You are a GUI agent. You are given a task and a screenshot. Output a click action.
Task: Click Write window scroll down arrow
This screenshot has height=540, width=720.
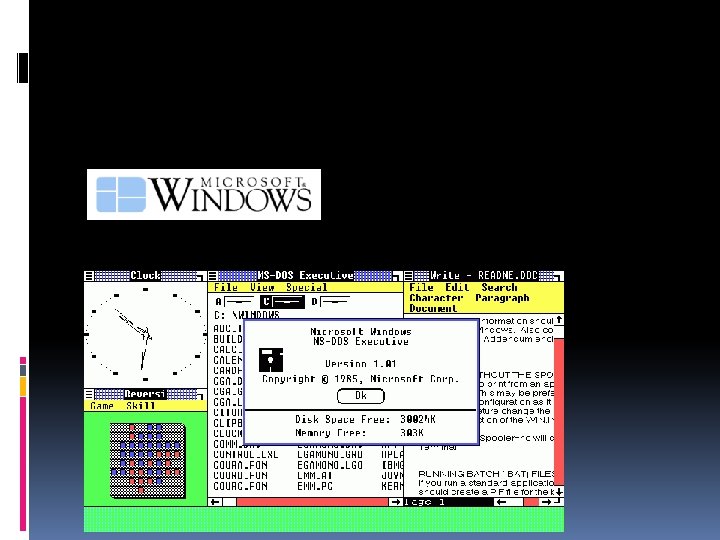coord(559,492)
